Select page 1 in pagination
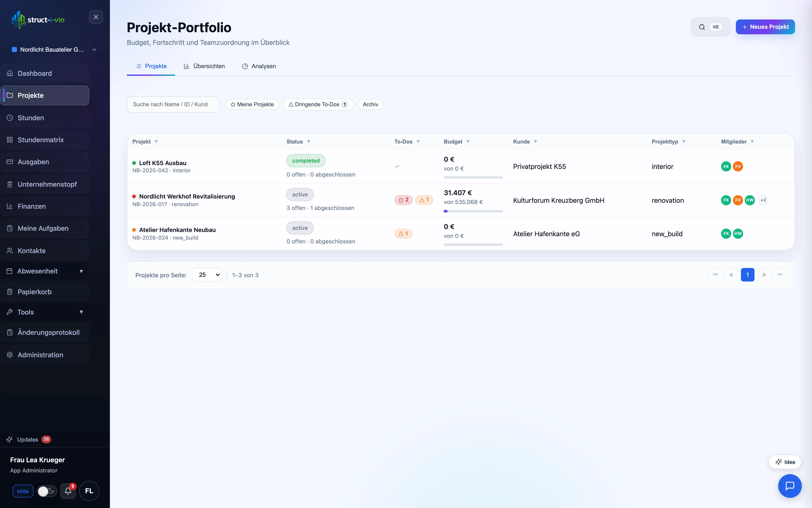Image resolution: width=812 pixels, height=508 pixels. tap(748, 275)
